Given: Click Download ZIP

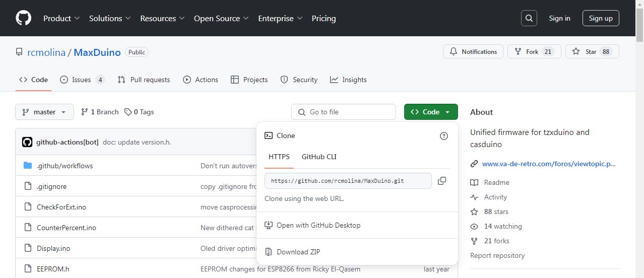Looking at the screenshot, I should (x=298, y=252).
